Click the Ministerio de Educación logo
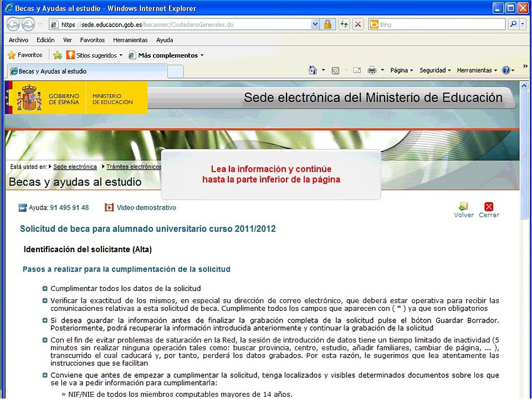This screenshot has width=532, height=399. point(112,99)
